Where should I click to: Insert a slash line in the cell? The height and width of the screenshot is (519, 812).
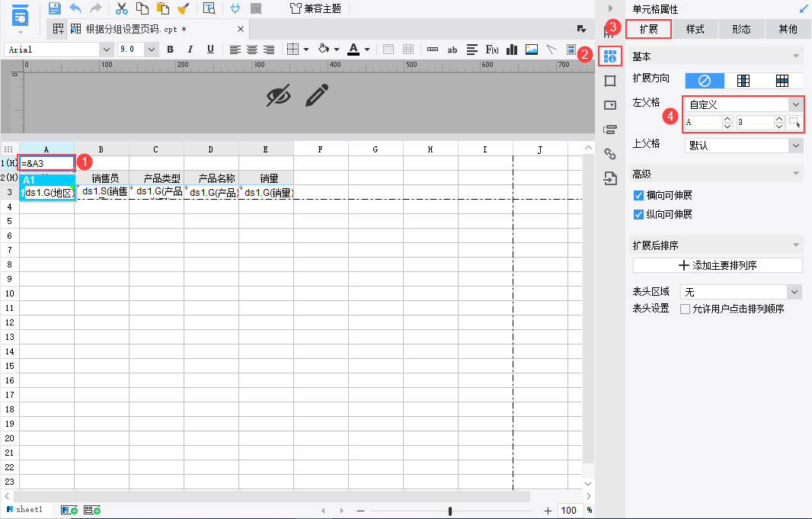coord(551,50)
